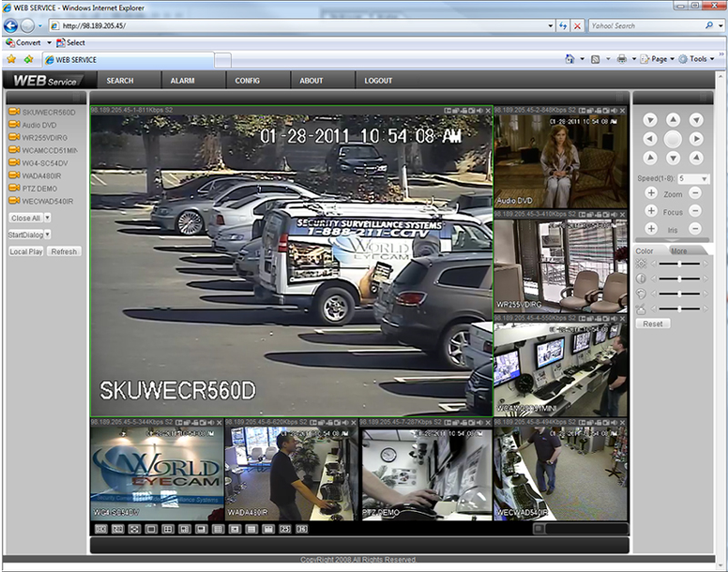
Task: Open the SEARCH menu
Action: pyautogui.click(x=120, y=81)
